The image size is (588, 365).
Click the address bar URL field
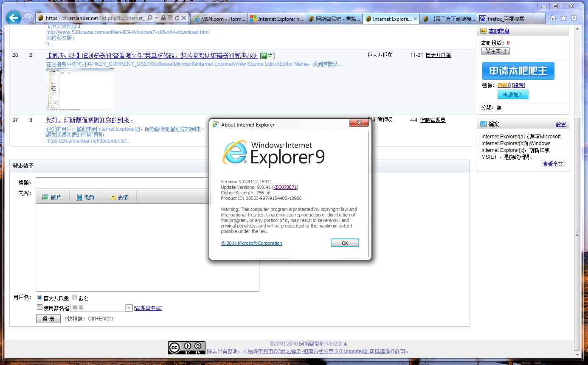point(95,18)
